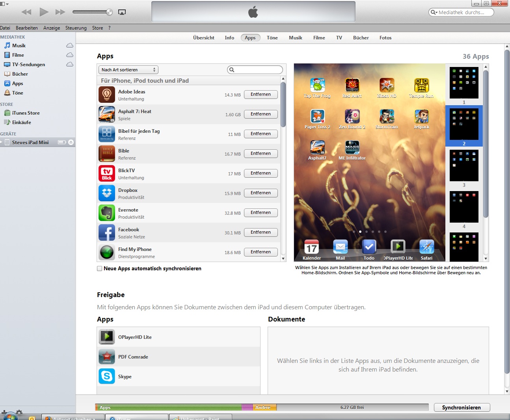Click the Temple Run app icon
The height and width of the screenshot is (420, 510).
[421, 85]
